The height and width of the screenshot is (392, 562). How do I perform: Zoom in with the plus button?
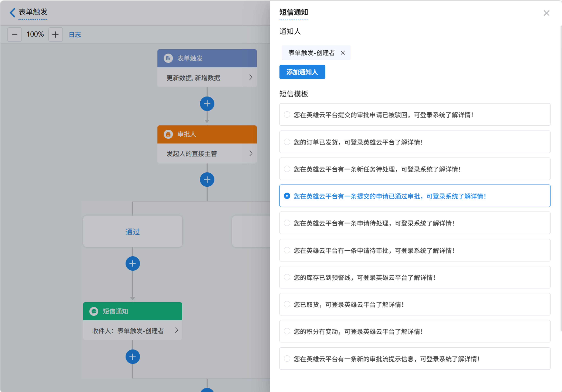56,35
